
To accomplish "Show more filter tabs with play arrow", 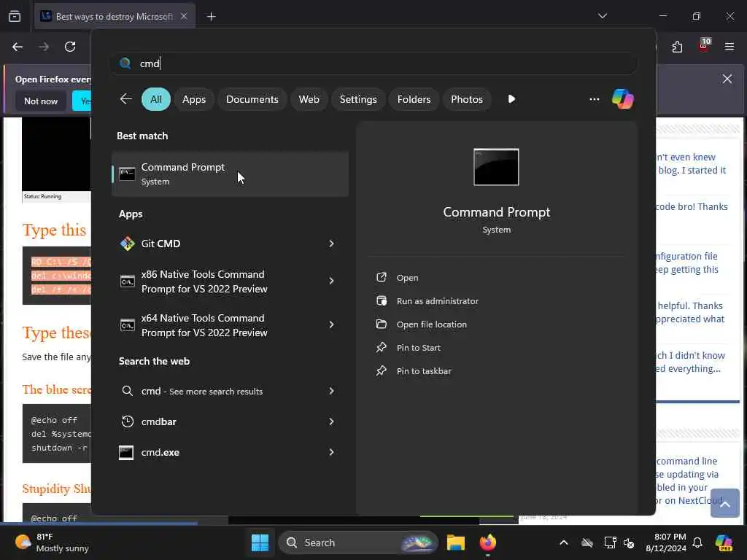I will click(x=511, y=99).
